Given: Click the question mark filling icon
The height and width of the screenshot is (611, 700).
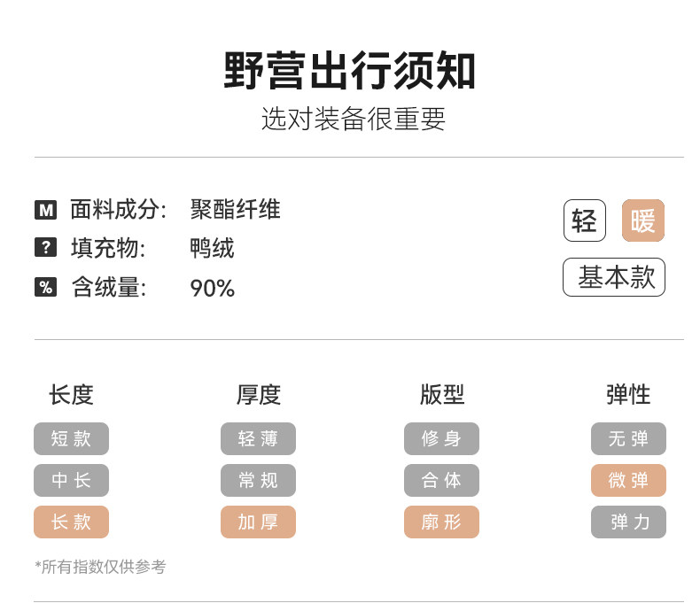Looking at the screenshot, I should click(45, 248).
